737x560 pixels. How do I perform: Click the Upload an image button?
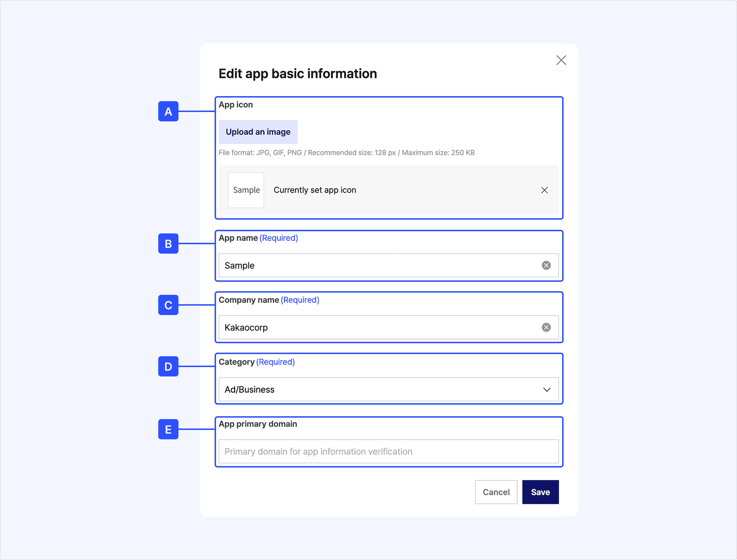point(258,132)
